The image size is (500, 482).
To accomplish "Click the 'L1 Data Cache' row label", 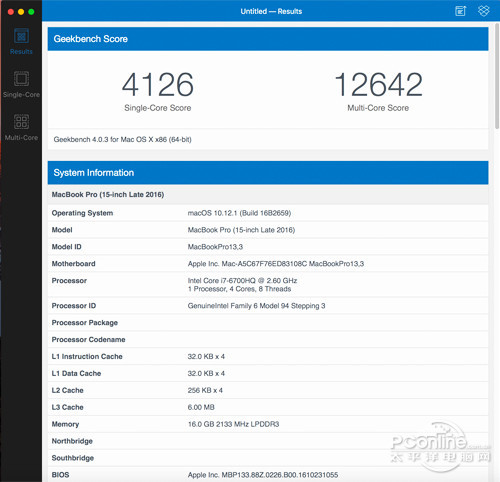I will point(76,374).
